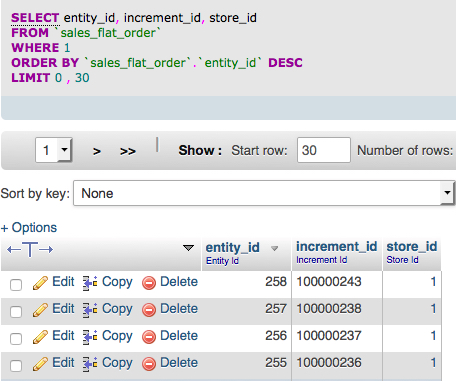
Task: Click the Edit link for row 258
Action: 63,282
